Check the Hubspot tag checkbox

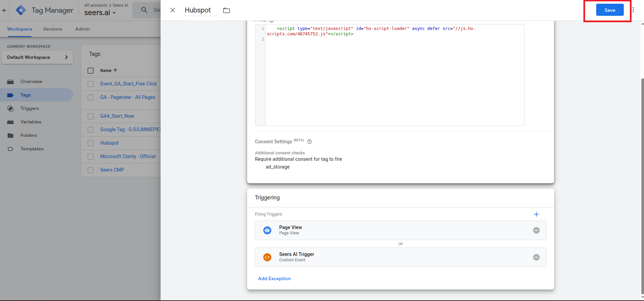[x=91, y=143]
